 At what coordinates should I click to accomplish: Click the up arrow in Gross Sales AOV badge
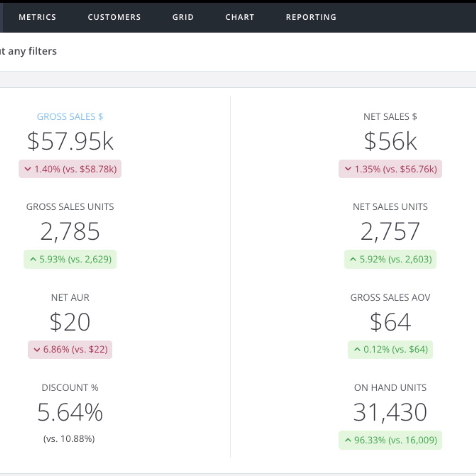pos(357,349)
